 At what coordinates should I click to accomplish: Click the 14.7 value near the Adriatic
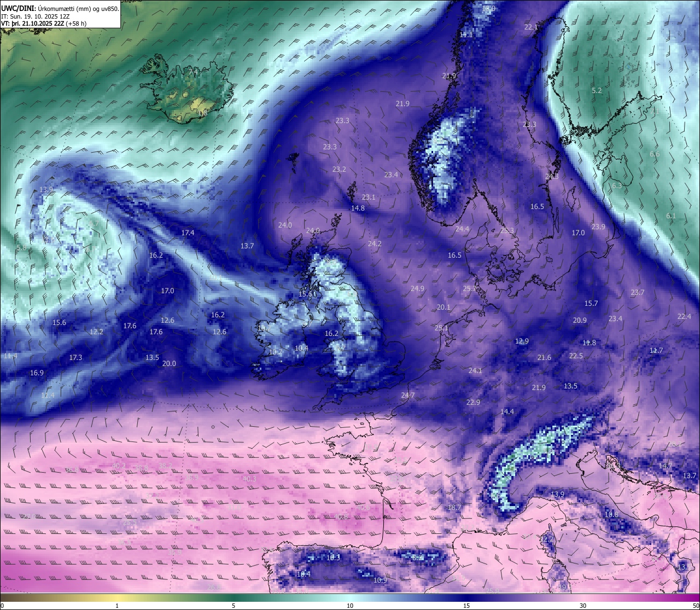pyautogui.click(x=665, y=466)
